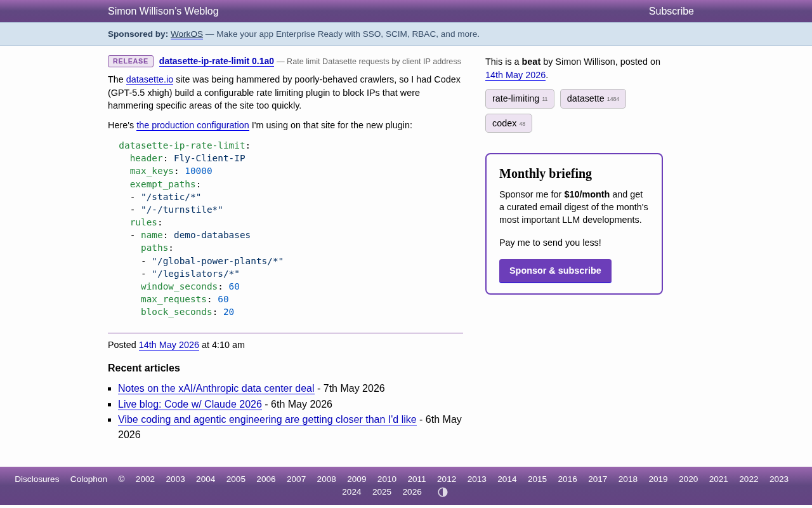The image size is (812, 508).
Task: Click the Recent articles heading
Action: click(144, 368)
